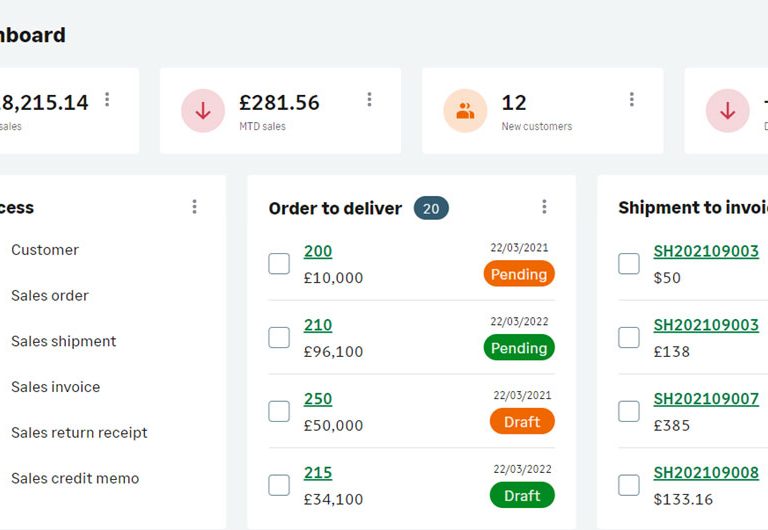Open Sales return receipt entry
This screenshot has height=530, width=768.
(x=79, y=433)
